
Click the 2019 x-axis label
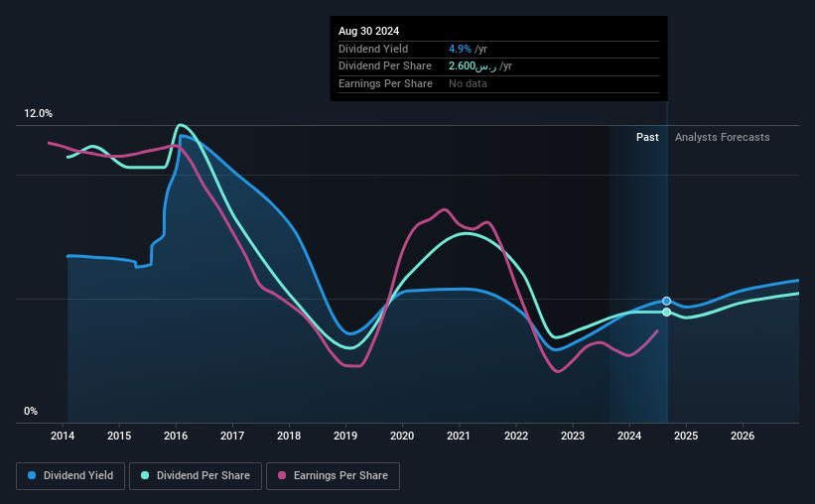(345, 436)
